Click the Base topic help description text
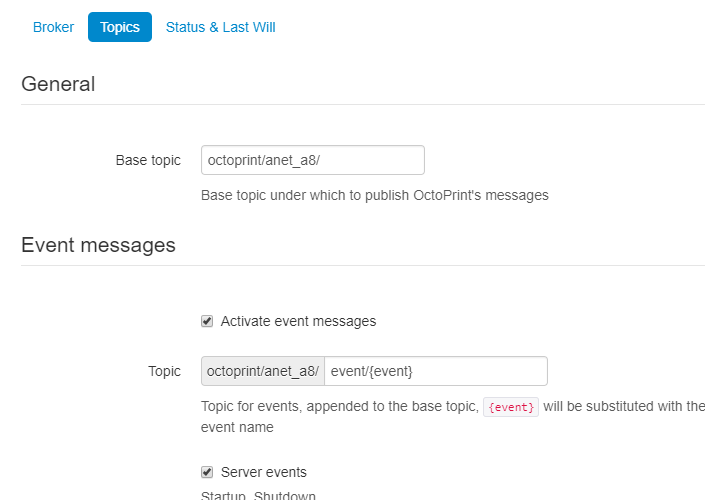This screenshot has height=500, width=705. [375, 195]
